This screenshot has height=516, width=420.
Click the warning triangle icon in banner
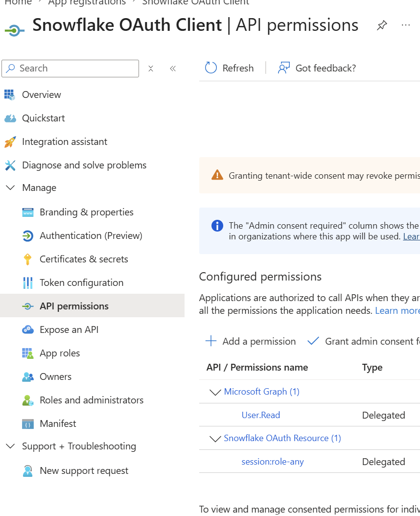coord(217,175)
